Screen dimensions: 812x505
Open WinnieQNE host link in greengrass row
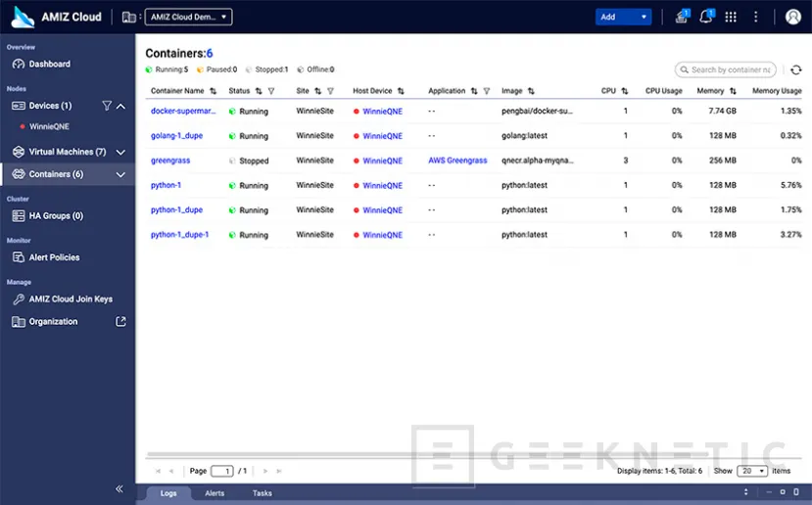[382, 161]
